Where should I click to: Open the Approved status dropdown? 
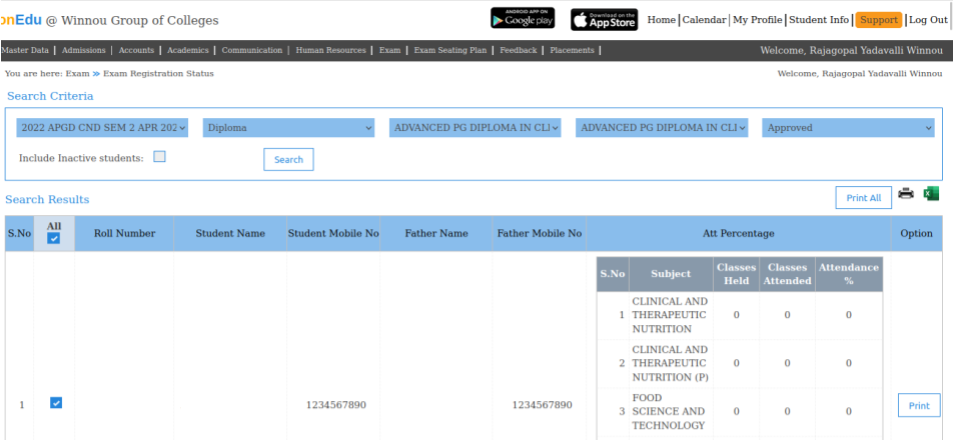(x=848, y=128)
